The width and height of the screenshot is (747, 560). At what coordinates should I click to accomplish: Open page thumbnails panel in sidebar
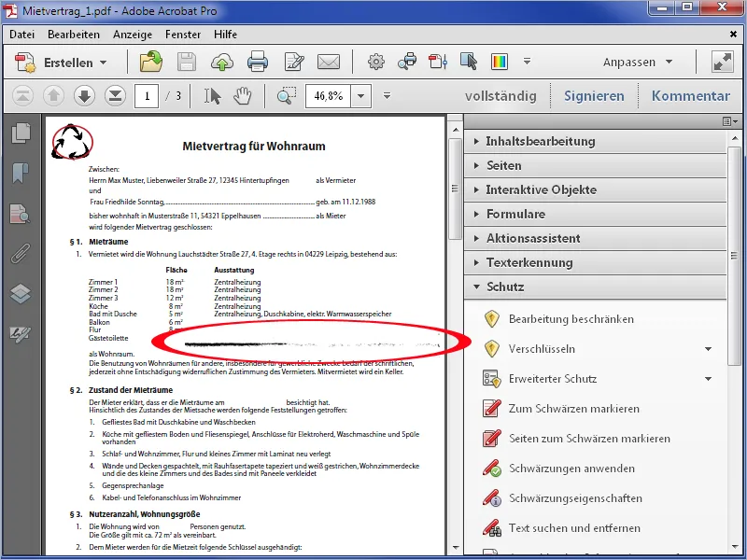[x=21, y=133]
